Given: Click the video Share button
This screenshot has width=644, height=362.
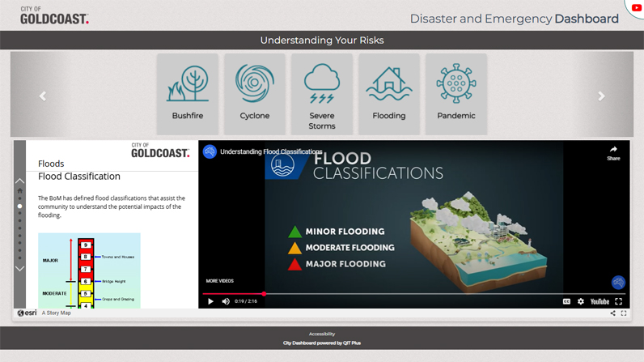Looking at the screenshot, I should click(x=613, y=153).
